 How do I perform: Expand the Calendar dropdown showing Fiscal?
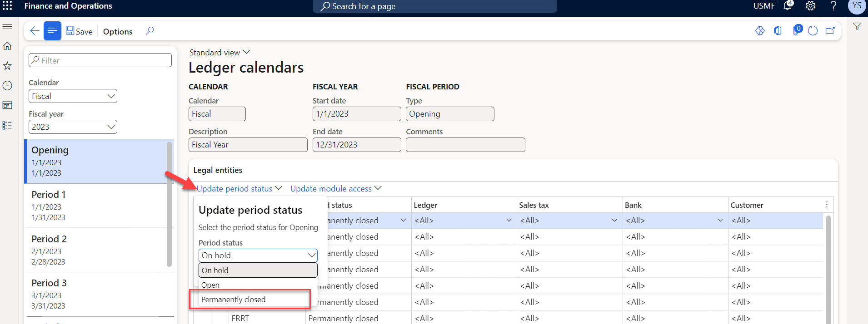point(73,96)
